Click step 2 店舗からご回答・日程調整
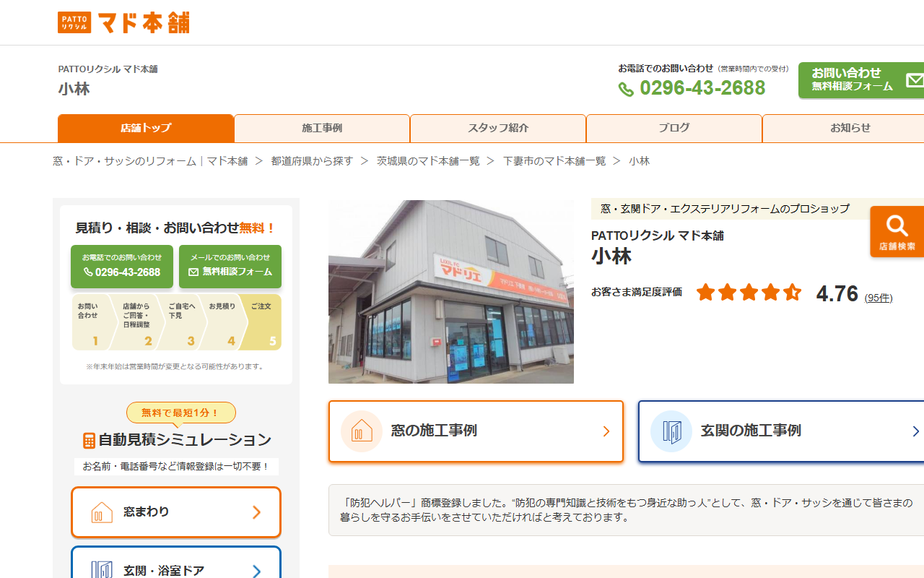Image resolution: width=924 pixels, height=578 pixels. click(137, 322)
